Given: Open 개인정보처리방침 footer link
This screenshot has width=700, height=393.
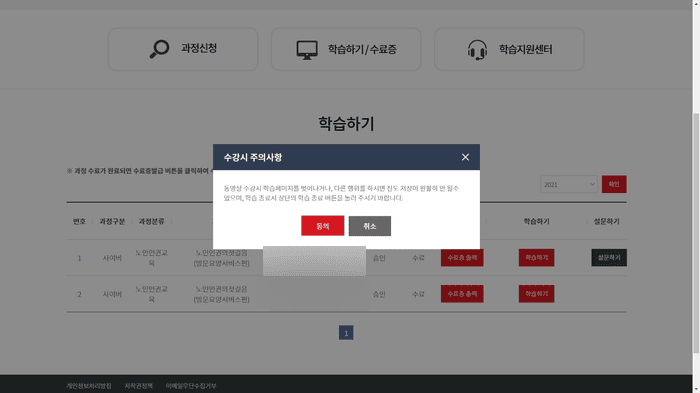Looking at the screenshot, I should coord(89,386).
